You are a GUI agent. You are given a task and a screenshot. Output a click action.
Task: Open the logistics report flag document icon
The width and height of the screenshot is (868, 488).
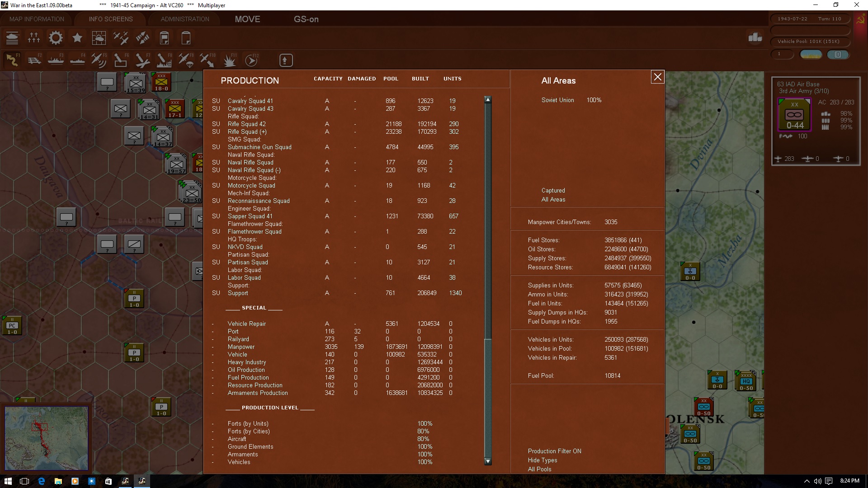pyautogui.click(x=164, y=38)
